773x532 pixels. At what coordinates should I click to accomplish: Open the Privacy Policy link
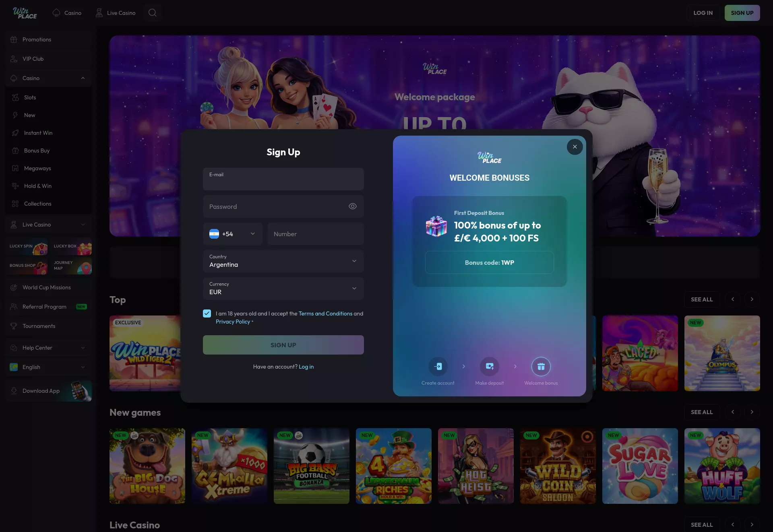pyautogui.click(x=233, y=322)
